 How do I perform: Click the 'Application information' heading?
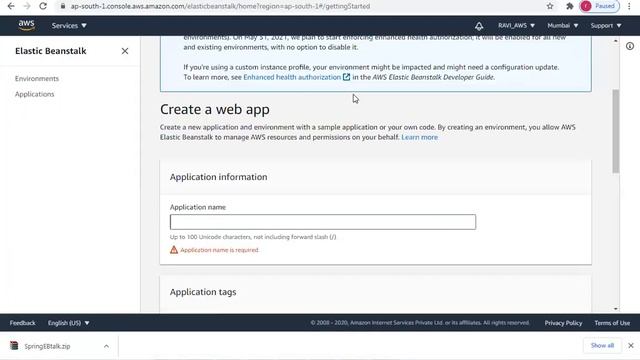[x=218, y=177]
